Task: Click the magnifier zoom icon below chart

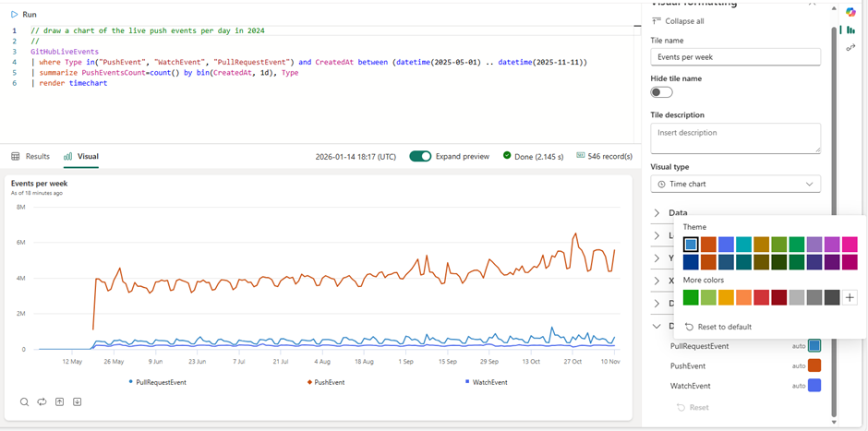Action: tap(24, 401)
